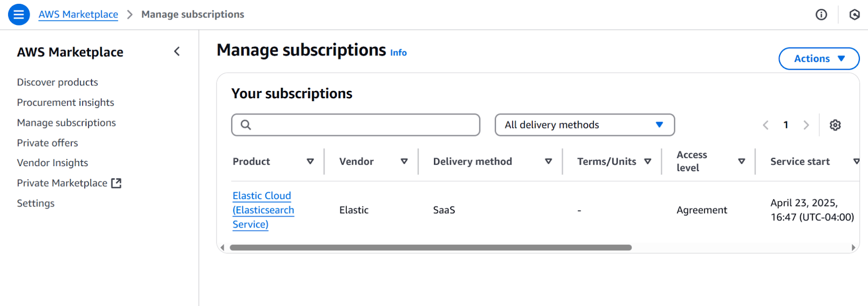Open Discover products in sidebar

click(x=58, y=82)
